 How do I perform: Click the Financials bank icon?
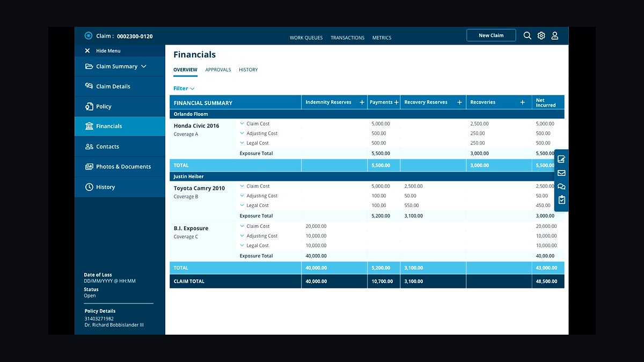coord(89,126)
